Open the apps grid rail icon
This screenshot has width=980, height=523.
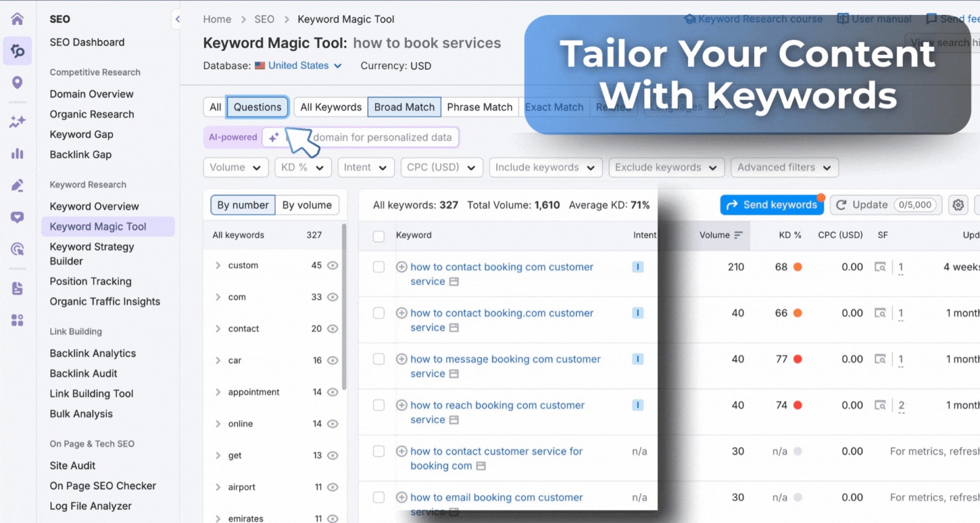pyautogui.click(x=17, y=320)
